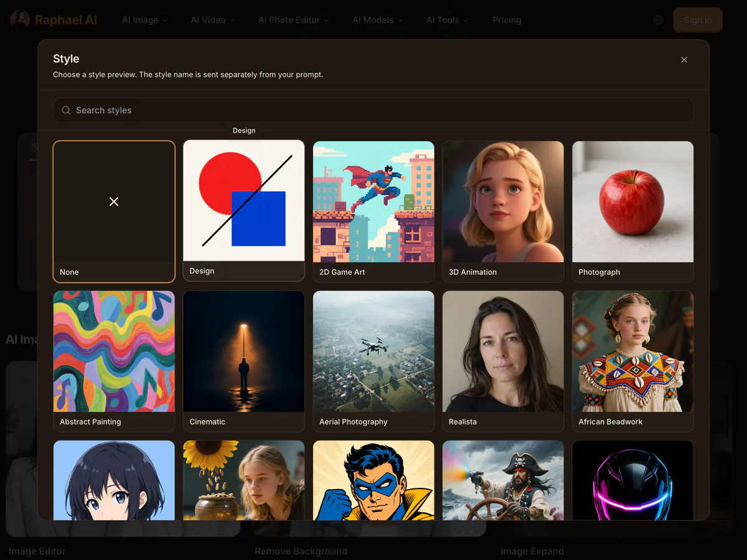Image resolution: width=747 pixels, height=560 pixels.
Task: Go to the Pricing page
Action: (507, 20)
